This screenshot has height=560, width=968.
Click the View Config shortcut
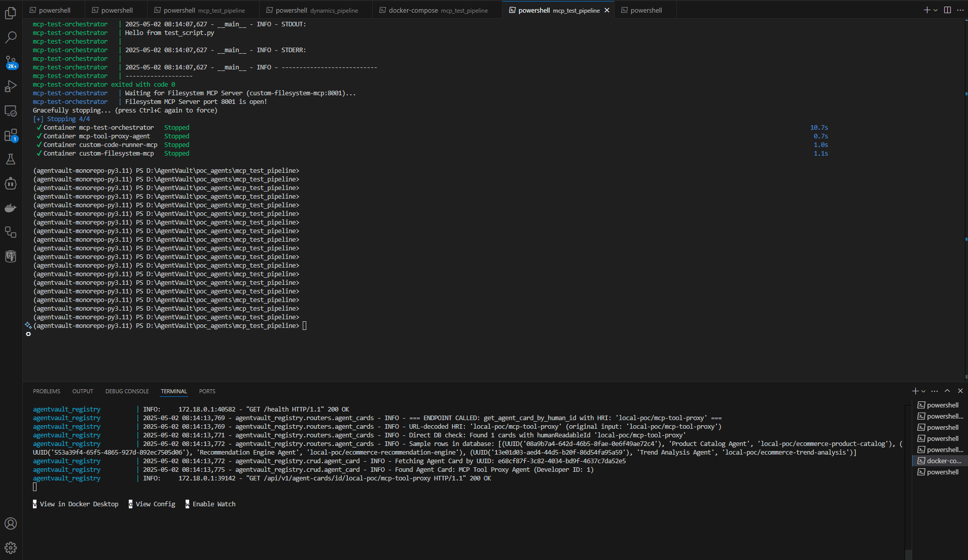tap(152, 504)
